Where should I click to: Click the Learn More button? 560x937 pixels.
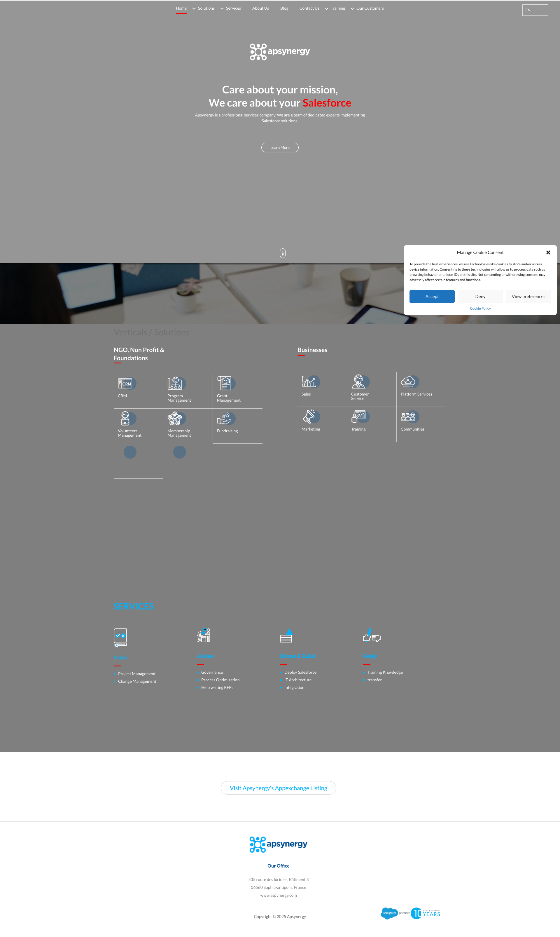(x=280, y=148)
